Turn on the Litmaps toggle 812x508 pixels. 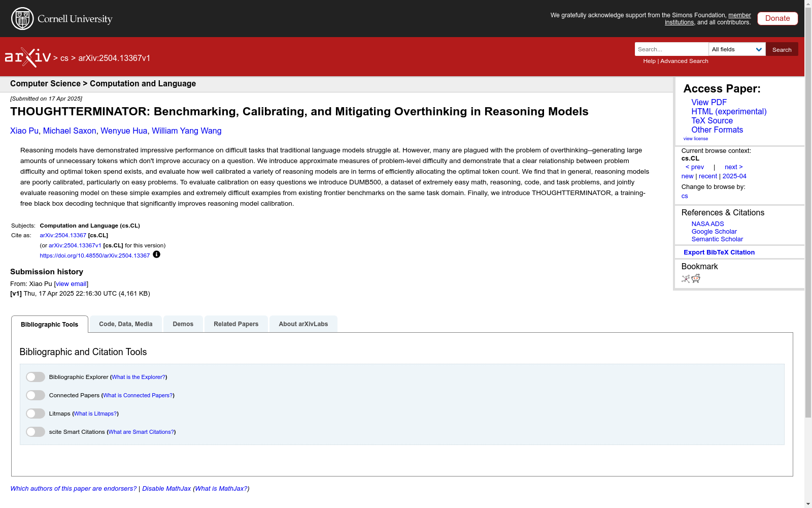[x=36, y=414]
